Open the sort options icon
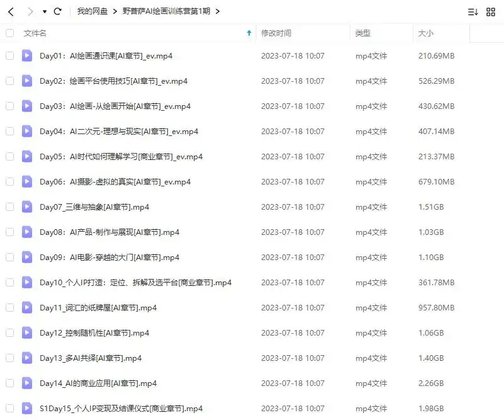 click(474, 11)
